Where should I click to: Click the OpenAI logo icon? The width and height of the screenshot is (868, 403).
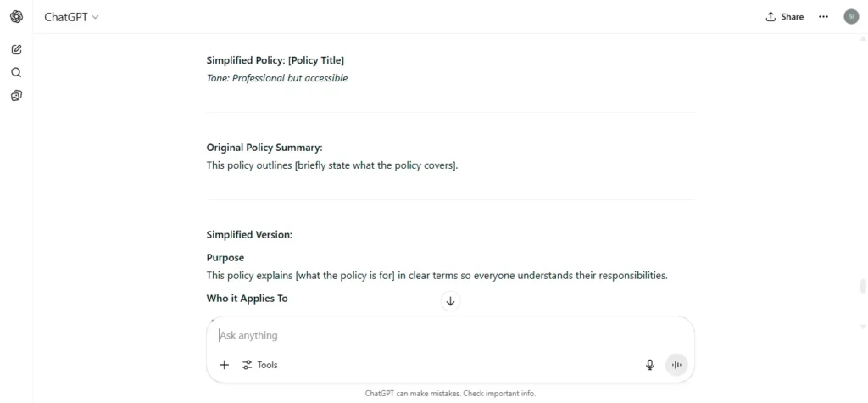click(x=17, y=17)
